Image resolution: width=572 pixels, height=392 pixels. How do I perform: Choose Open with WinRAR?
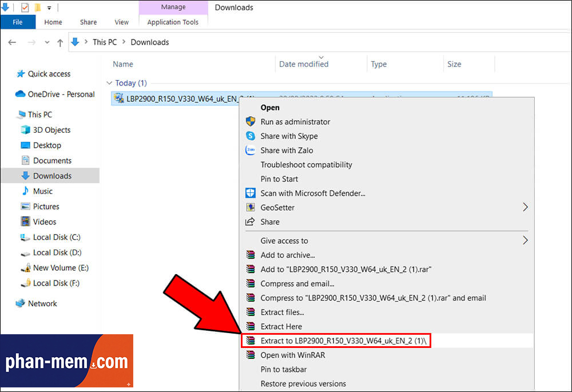292,355
